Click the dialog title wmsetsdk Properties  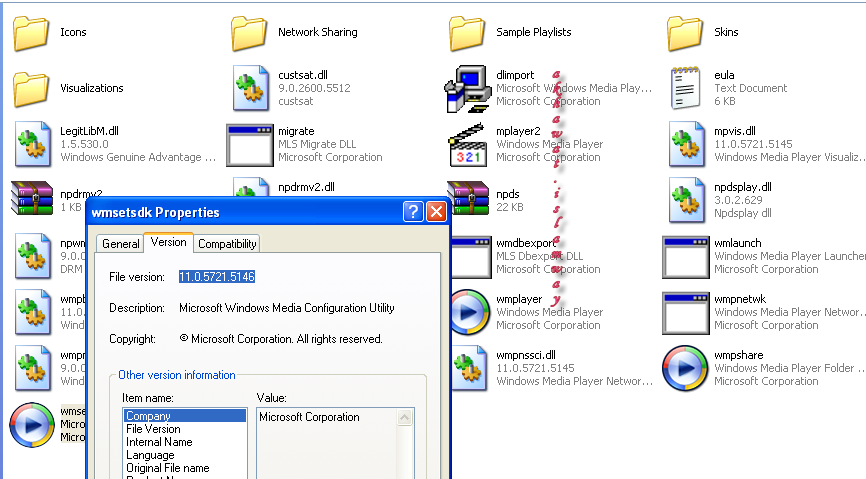pos(155,212)
